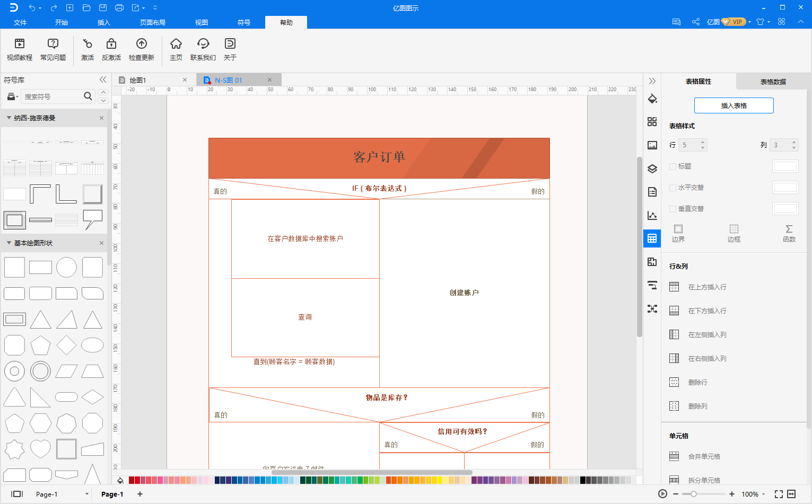Screen dimensions: 812x504
Task: Click the 边界 border icon
Action: [x=678, y=233]
